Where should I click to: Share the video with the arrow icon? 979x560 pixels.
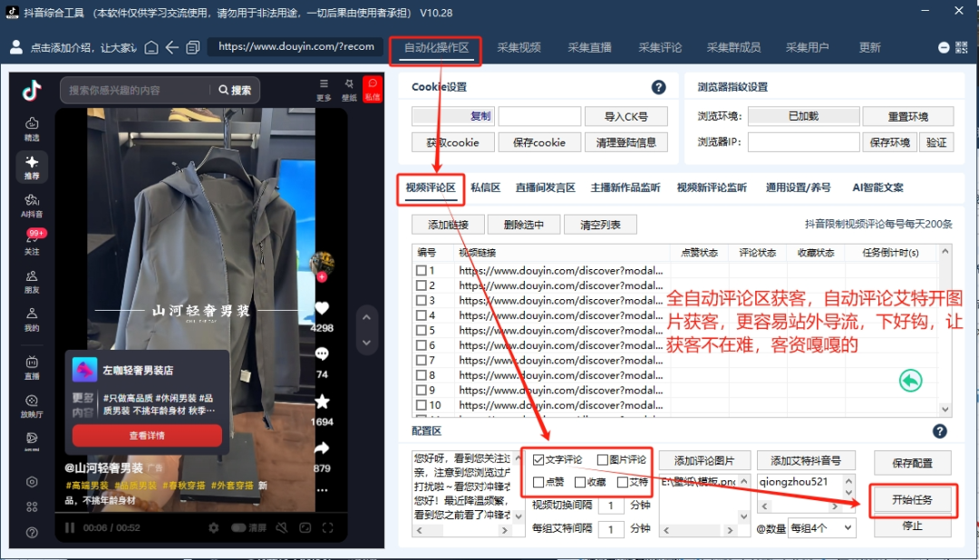click(x=322, y=449)
